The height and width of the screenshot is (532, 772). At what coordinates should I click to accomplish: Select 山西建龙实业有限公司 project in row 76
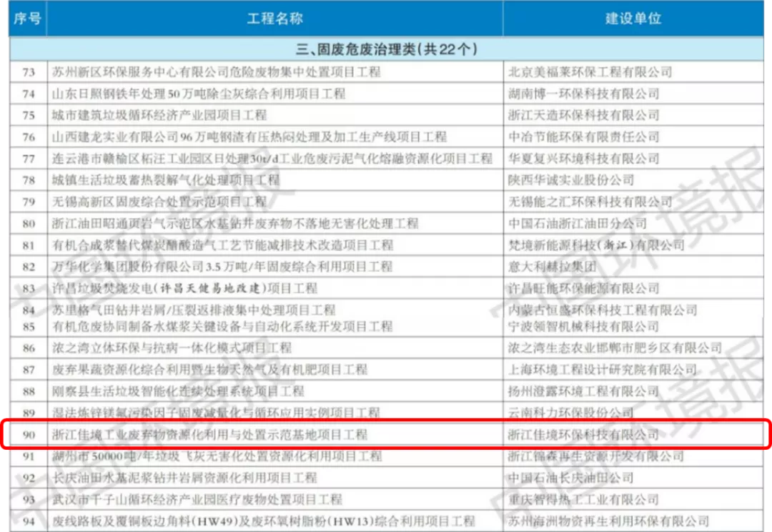pyautogui.click(x=249, y=137)
